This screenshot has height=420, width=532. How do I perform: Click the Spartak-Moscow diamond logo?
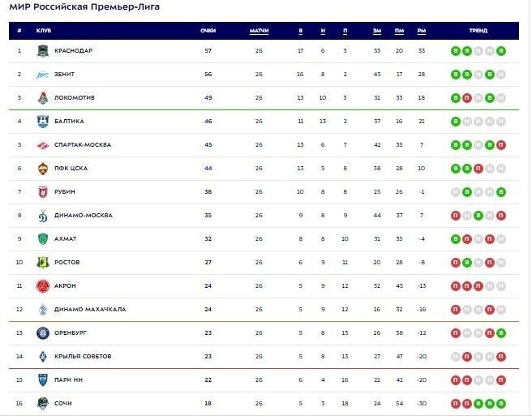tap(43, 145)
